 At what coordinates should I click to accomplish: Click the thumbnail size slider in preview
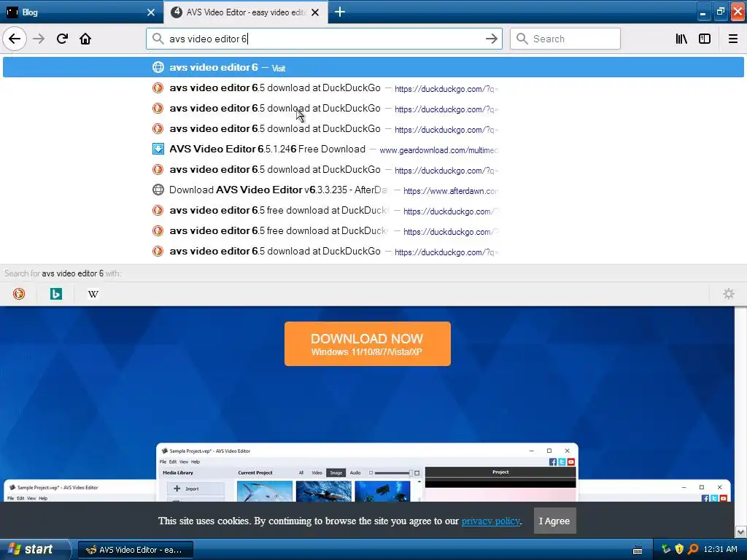[393, 472]
